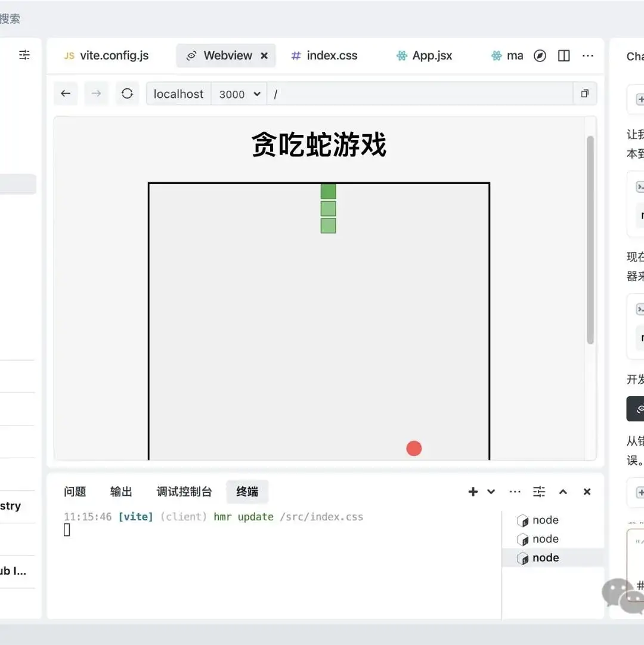Close the Webview tab
The height and width of the screenshot is (645, 644).
click(x=264, y=55)
